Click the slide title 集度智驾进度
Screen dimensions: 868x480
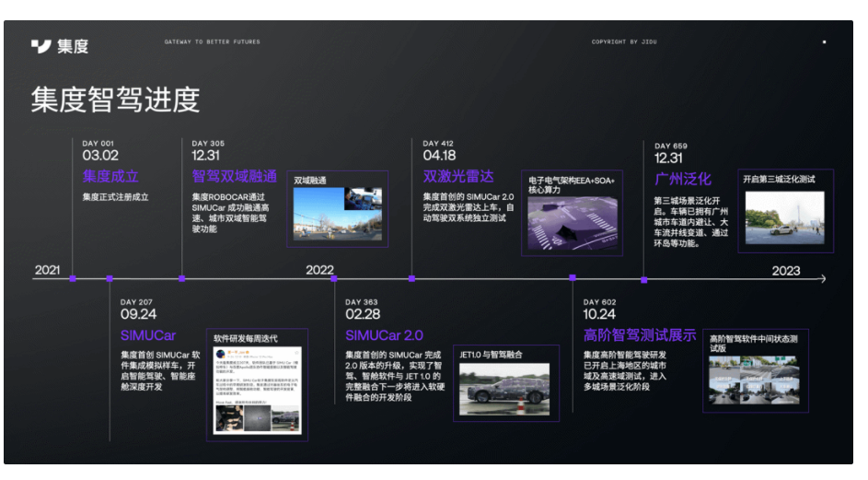115,100
